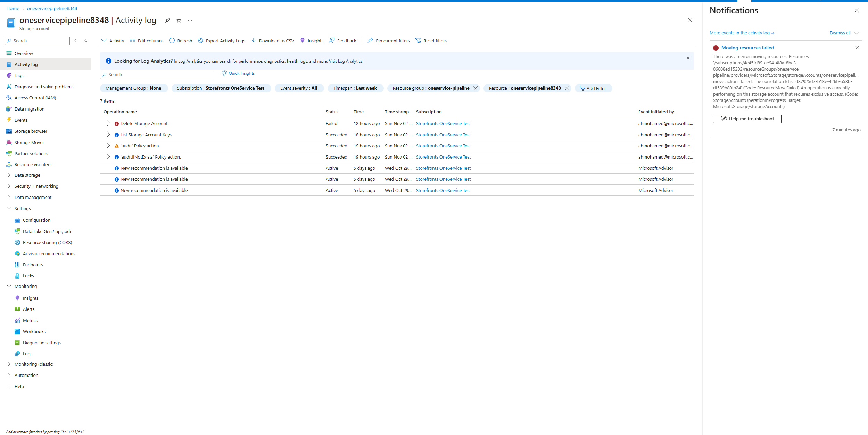Open Edit columns

(x=146, y=41)
